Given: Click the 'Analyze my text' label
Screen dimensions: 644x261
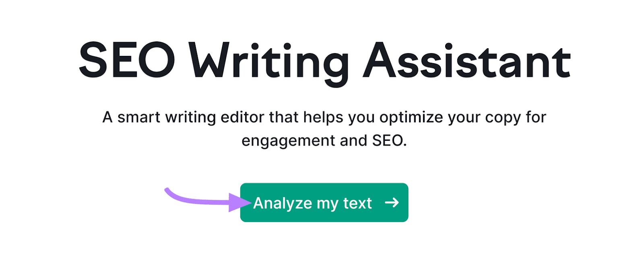Looking at the screenshot, I should pyautogui.click(x=313, y=203).
